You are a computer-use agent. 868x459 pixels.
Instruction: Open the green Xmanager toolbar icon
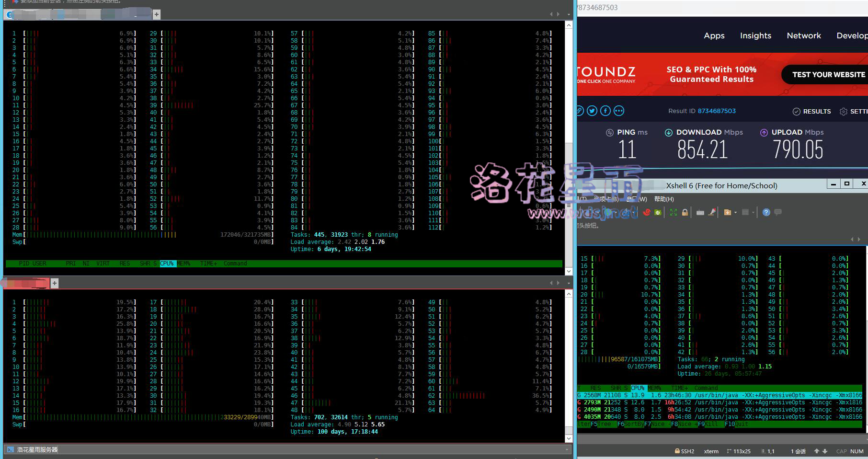[658, 212]
